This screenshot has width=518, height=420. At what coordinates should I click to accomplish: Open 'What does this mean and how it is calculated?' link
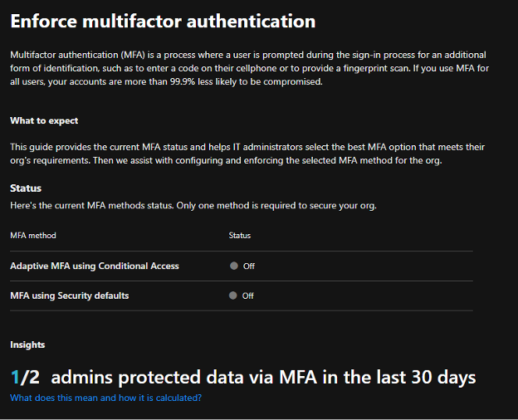click(105, 398)
